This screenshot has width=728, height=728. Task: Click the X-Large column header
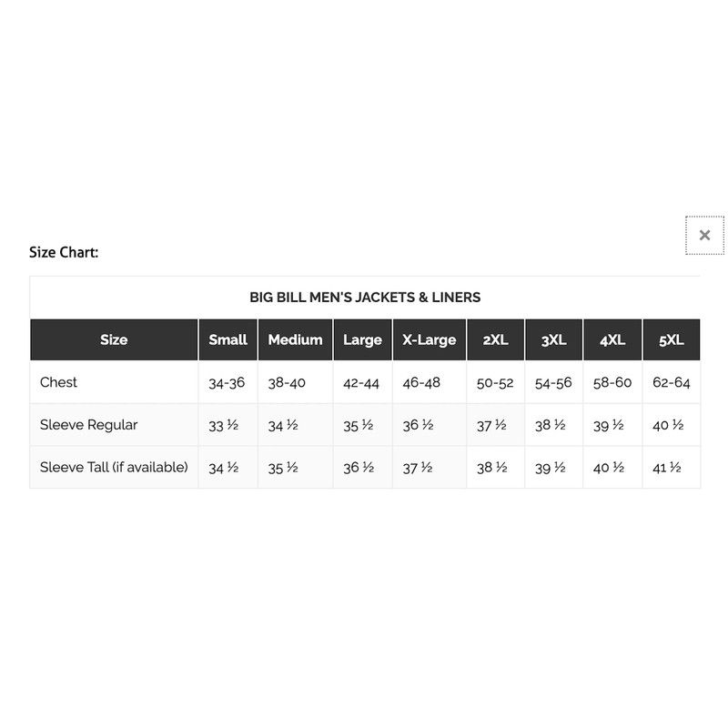(x=429, y=339)
